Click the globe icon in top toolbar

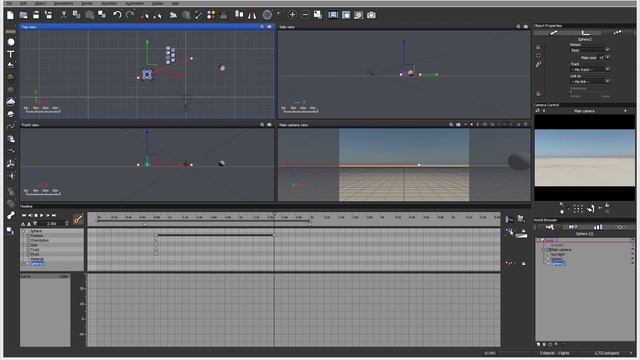(x=267, y=15)
